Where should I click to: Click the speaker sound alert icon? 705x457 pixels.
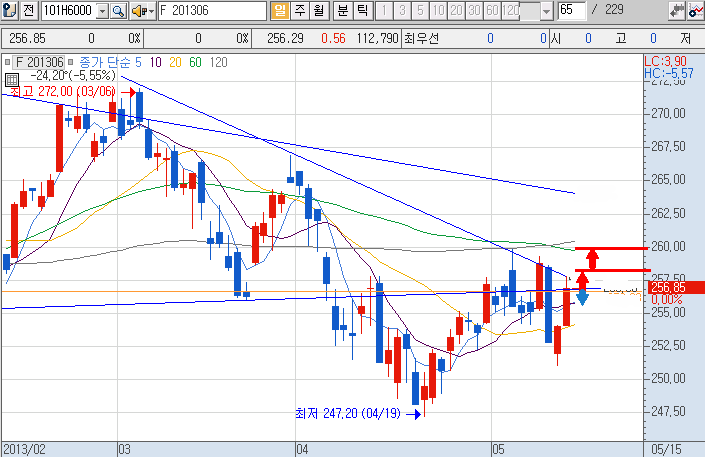click(x=138, y=11)
